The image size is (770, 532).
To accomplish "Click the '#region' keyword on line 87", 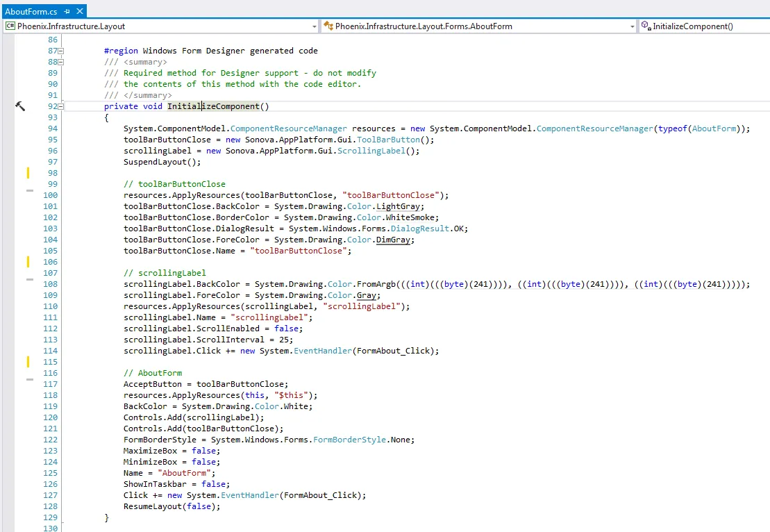I will point(121,51).
